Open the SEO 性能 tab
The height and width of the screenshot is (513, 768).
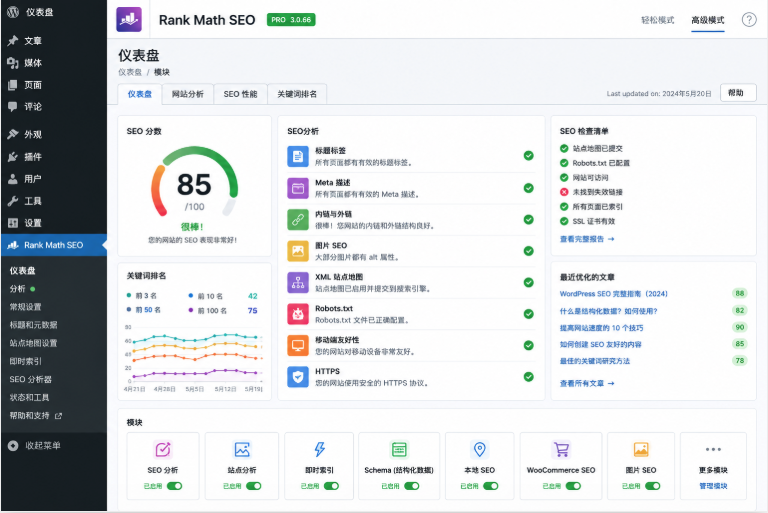(240, 94)
